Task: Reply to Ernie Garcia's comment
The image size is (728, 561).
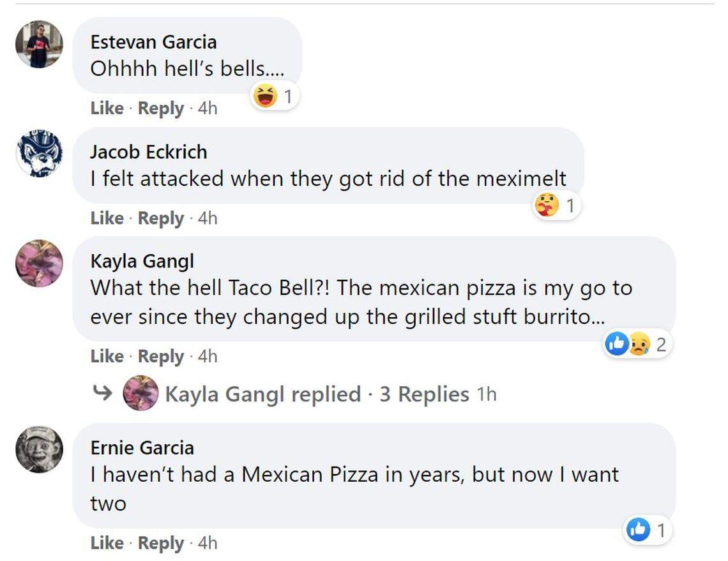Action: coord(162,543)
